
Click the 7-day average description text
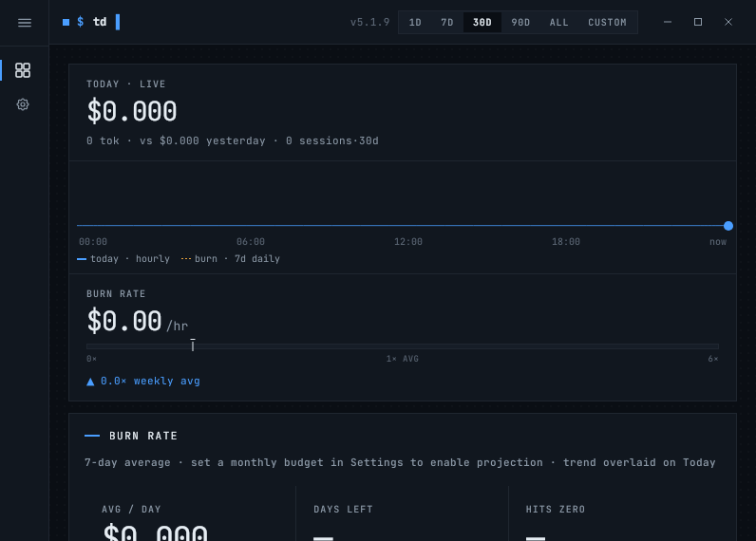tap(400, 462)
